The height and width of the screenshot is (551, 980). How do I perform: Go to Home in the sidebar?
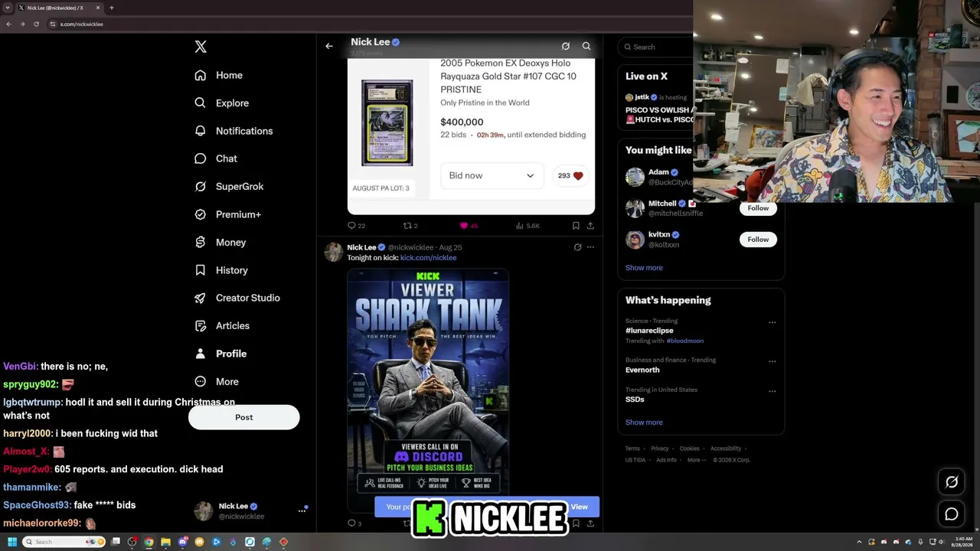pyautogui.click(x=218, y=75)
